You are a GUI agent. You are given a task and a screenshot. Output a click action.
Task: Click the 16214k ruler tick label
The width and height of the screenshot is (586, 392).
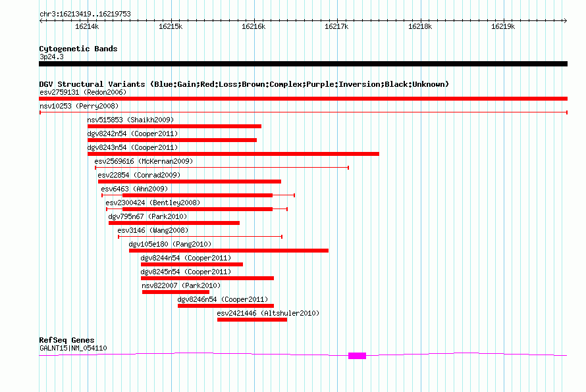click(x=87, y=26)
